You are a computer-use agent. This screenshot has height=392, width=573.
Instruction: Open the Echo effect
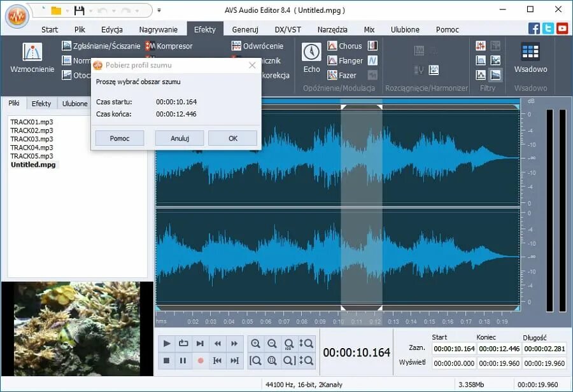(x=311, y=58)
